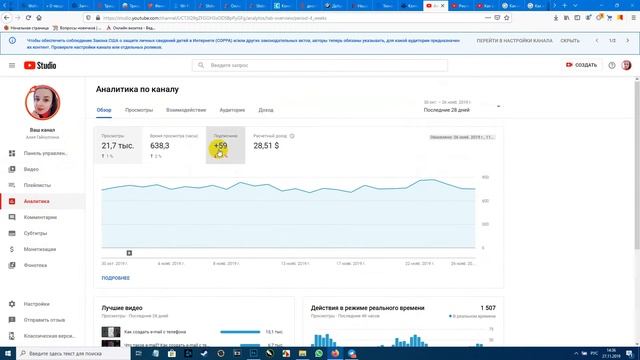Open video 'Как создать e-mail с телефона'

tap(155, 332)
